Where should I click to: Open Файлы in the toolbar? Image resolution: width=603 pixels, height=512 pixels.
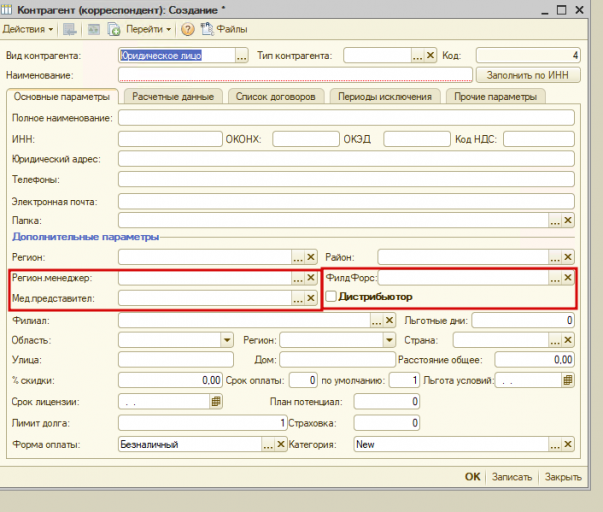(224, 29)
